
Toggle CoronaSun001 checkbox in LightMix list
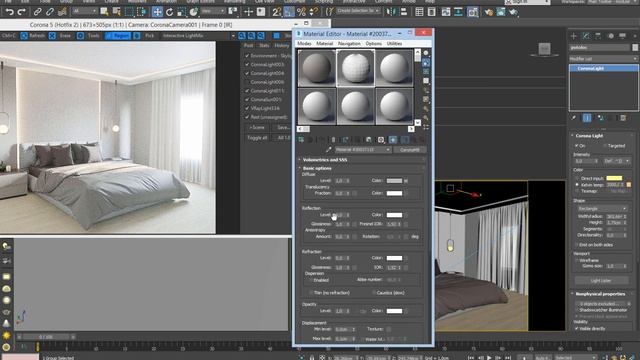point(247,99)
